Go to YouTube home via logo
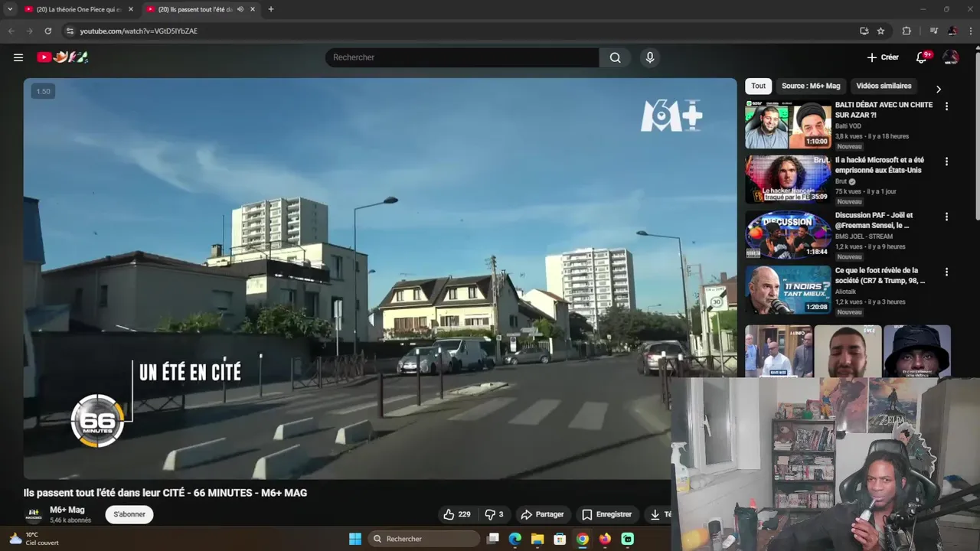980x551 pixels. 62,57
